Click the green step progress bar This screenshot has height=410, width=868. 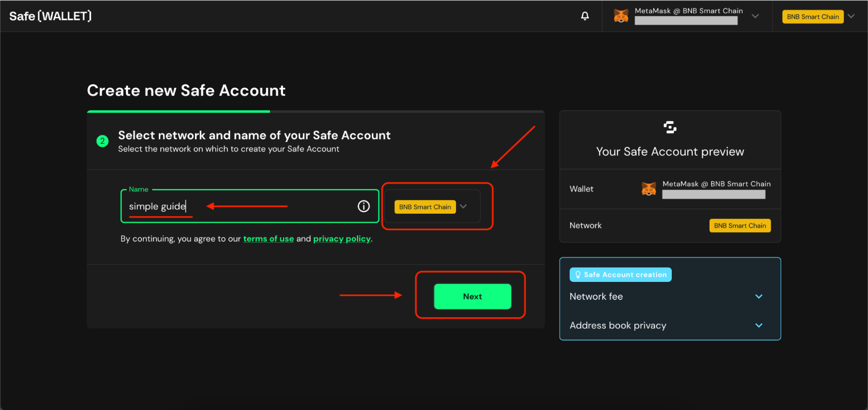[178, 112]
